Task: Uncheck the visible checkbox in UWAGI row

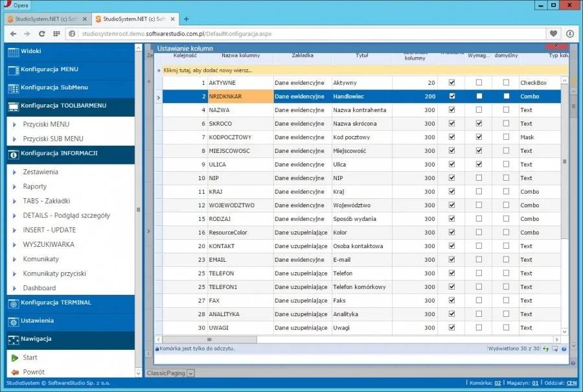Action: pos(452,327)
